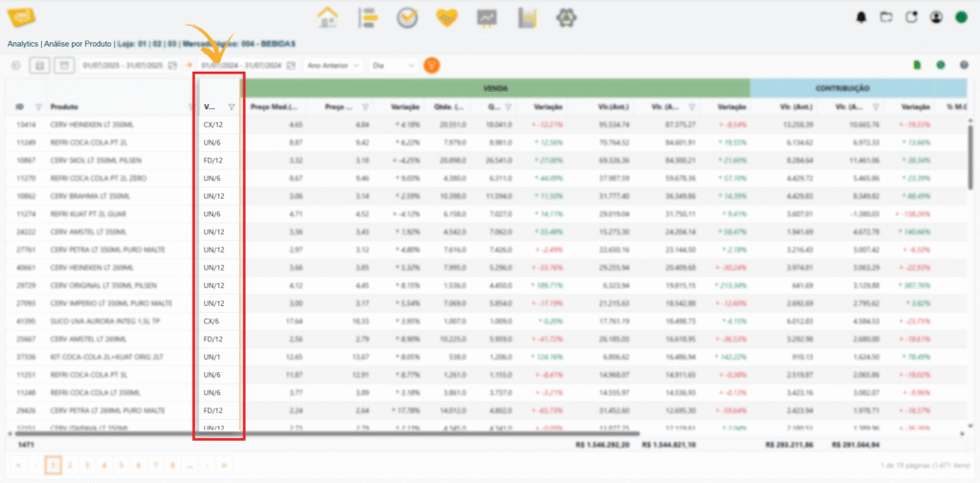Image resolution: width=980 pixels, height=483 pixels.
Task: Open the Ano Anterior dropdown
Action: [x=334, y=65]
